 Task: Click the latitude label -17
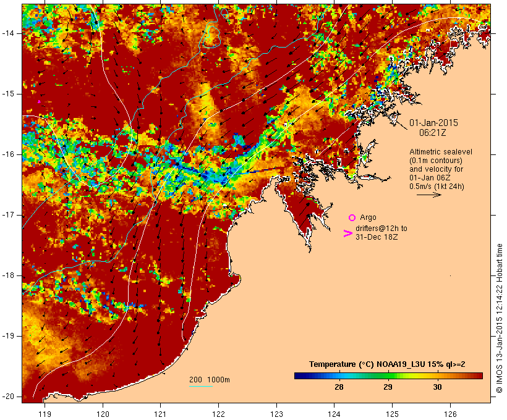click(x=7, y=215)
